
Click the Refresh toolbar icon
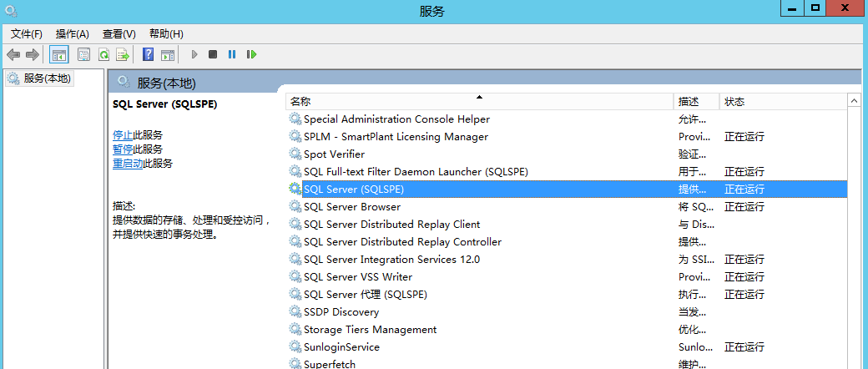click(x=103, y=54)
